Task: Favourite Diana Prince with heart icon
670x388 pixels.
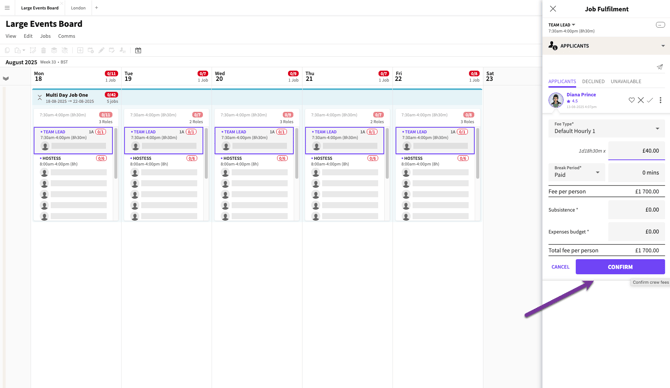Action: (631, 100)
